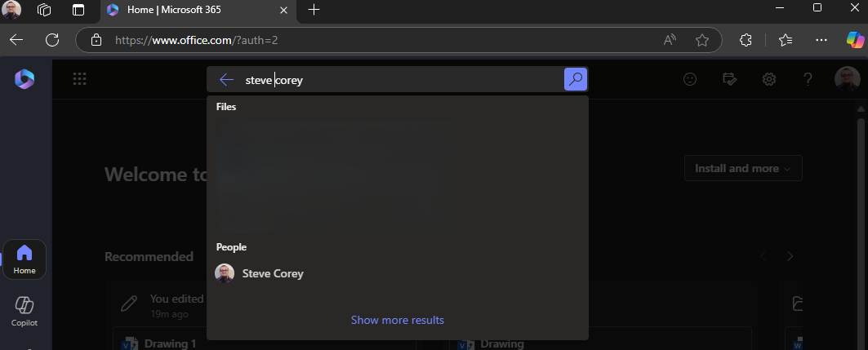The width and height of the screenshot is (868, 350).
Task: Open a new browser tab
Action: (314, 10)
